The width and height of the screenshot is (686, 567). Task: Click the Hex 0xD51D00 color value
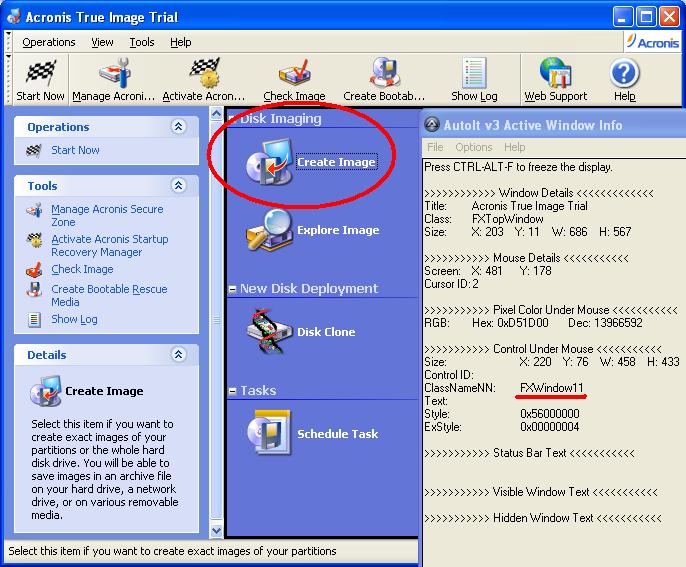tap(510, 323)
